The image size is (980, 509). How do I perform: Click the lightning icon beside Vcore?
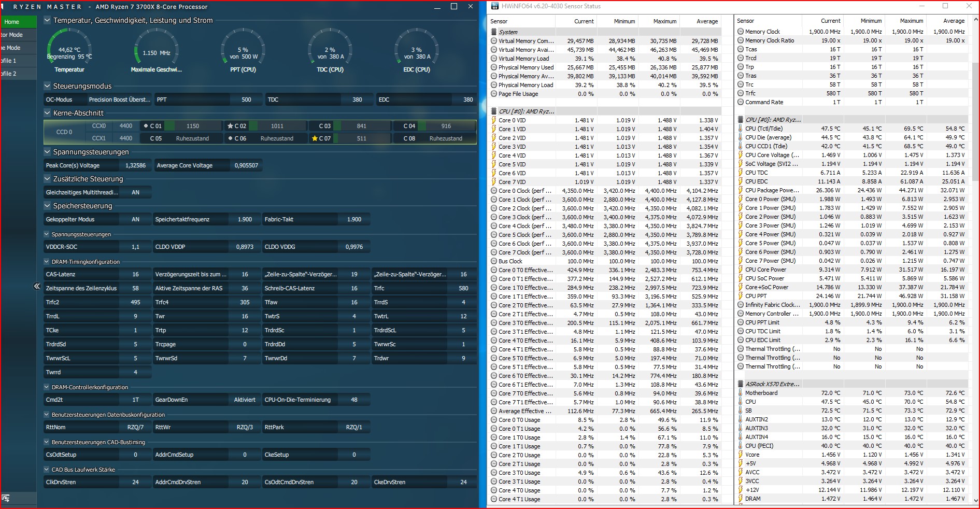point(741,455)
